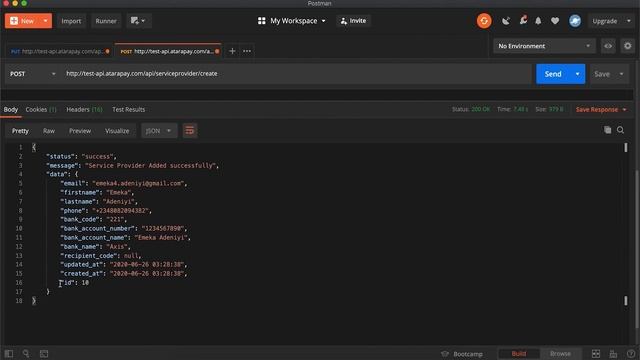Expand Save options arrow
The image size is (640, 360).
pos(622,74)
